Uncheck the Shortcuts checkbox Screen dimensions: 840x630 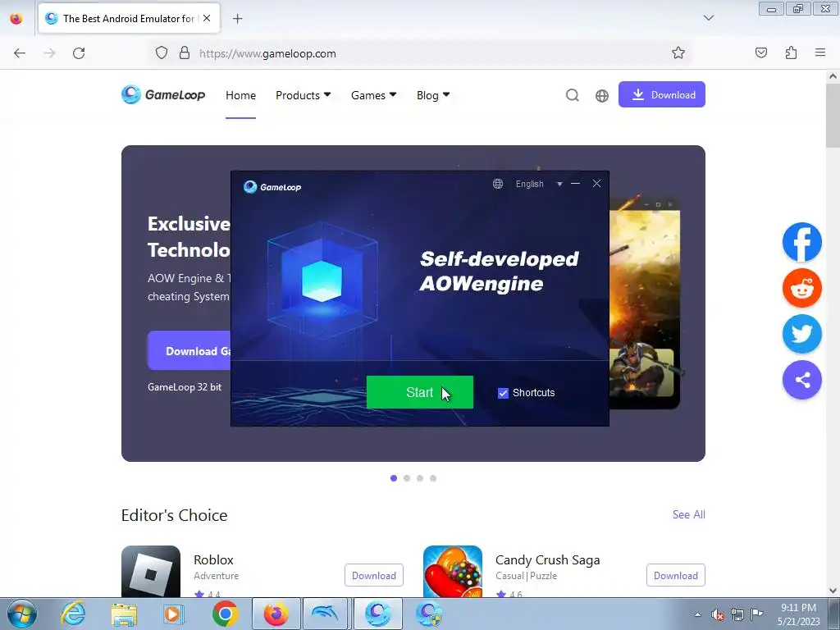pos(503,393)
